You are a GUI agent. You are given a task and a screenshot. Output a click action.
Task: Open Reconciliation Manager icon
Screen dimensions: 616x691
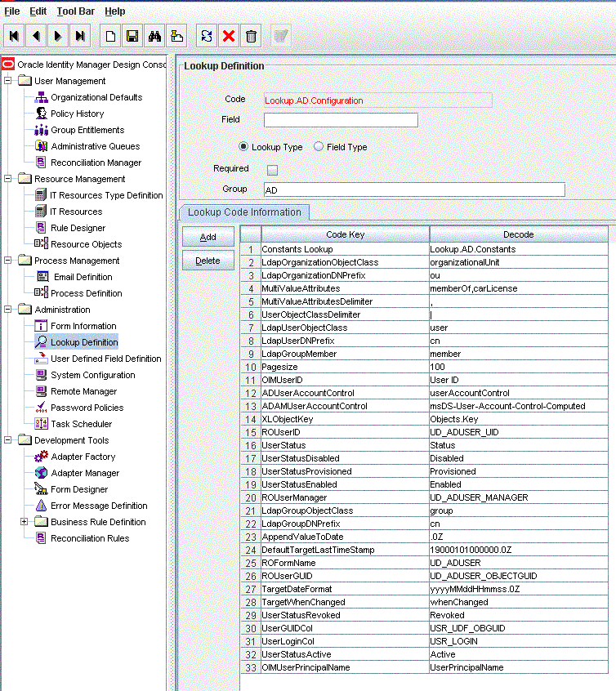[41, 163]
